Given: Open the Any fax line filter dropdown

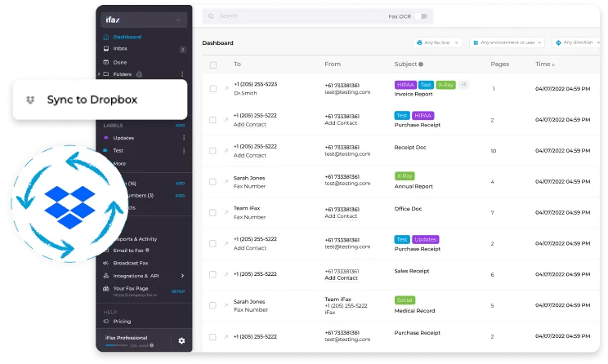Looking at the screenshot, I should [x=437, y=42].
